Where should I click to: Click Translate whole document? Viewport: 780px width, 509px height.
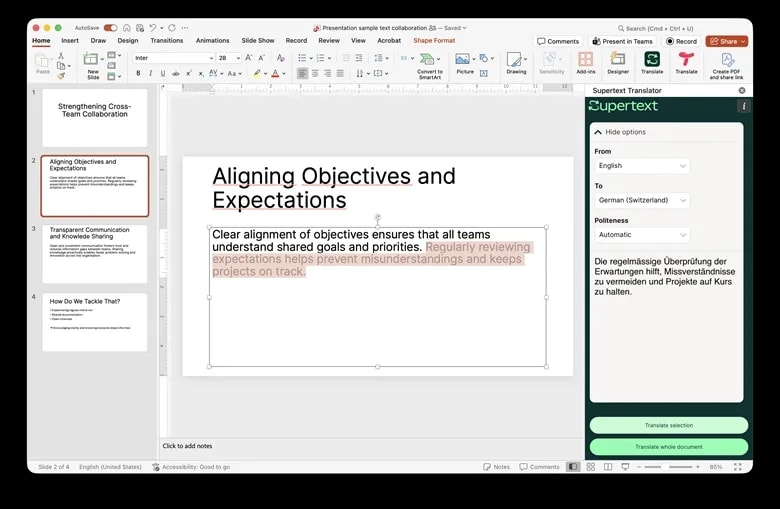[669, 447]
